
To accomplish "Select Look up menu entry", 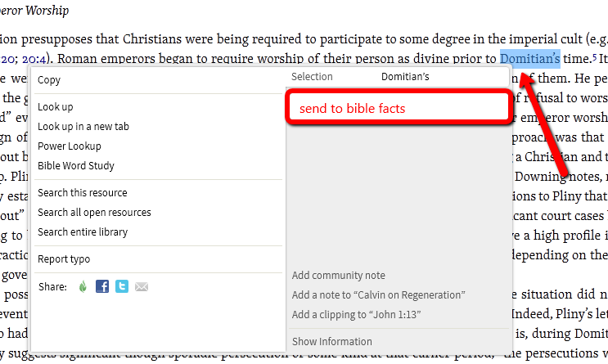I will click(x=55, y=107).
